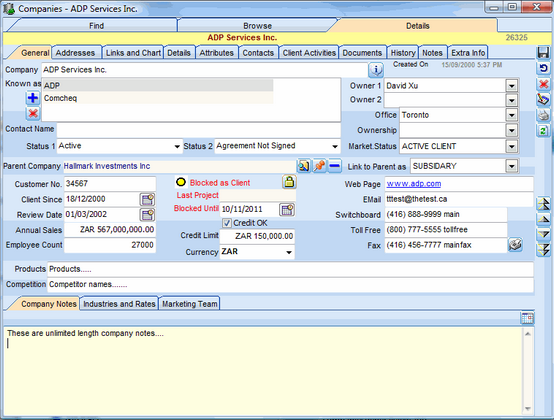Click the yellow Blocked as Client indicator
The height and width of the screenshot is (420, 554).
click(181, 182)
